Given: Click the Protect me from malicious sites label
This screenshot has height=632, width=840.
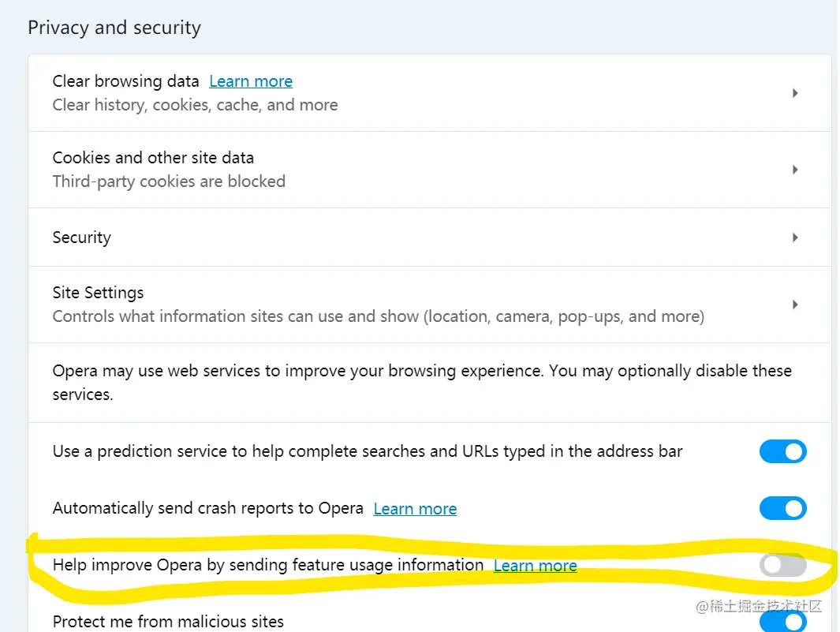Looking at the screenshot, I should [x=168, y=622].
